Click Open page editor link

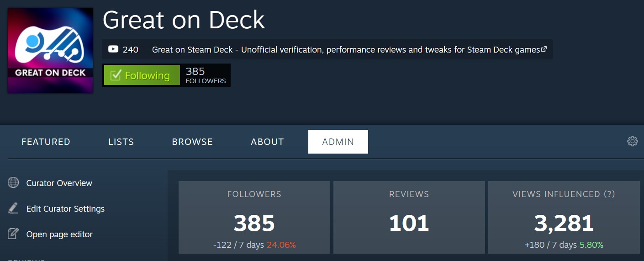[59, 234]
